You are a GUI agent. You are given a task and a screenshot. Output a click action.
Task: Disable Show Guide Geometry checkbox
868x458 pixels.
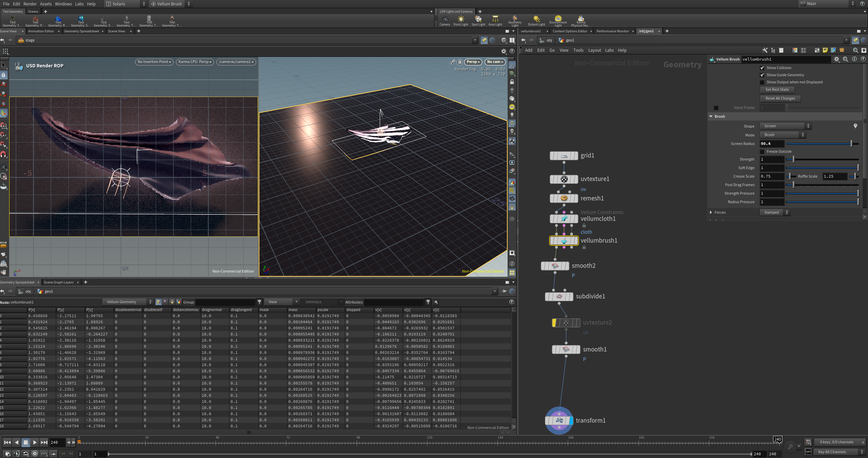click(762, 75)
